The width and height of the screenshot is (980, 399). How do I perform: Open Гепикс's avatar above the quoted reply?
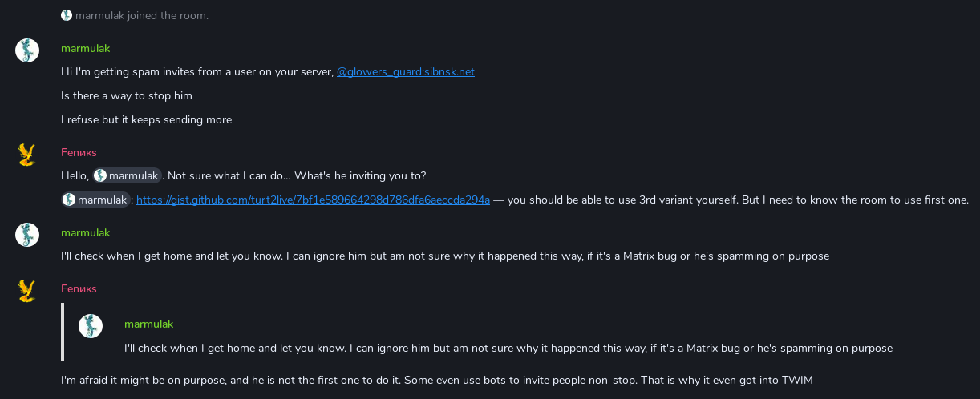pyautogui.click(x=27, y=291)
